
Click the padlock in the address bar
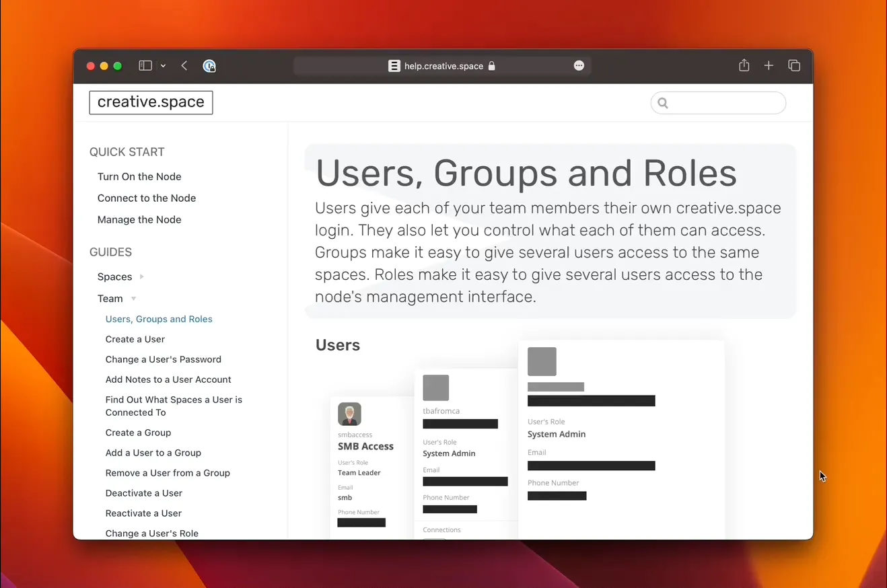pyautogui.click(x=492, y=66)
